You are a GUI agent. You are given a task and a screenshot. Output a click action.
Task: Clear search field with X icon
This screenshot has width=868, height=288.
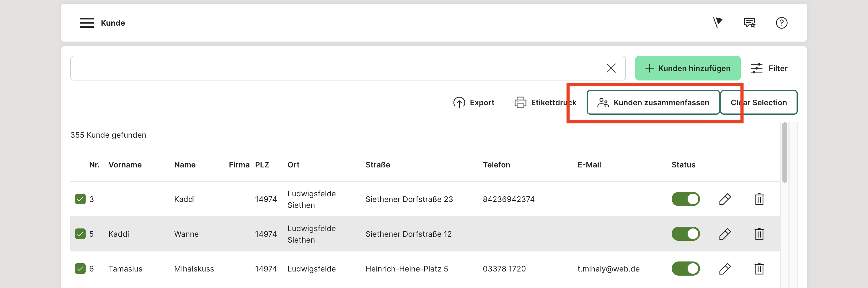point(611,68)
